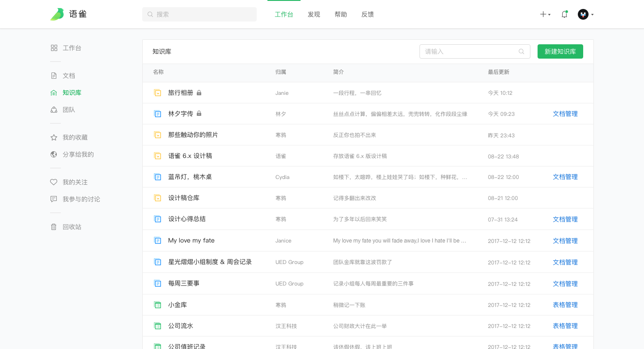Open the notifications bell icon
The width and height of the screenshot is (644, 349).
click(564, 14)
